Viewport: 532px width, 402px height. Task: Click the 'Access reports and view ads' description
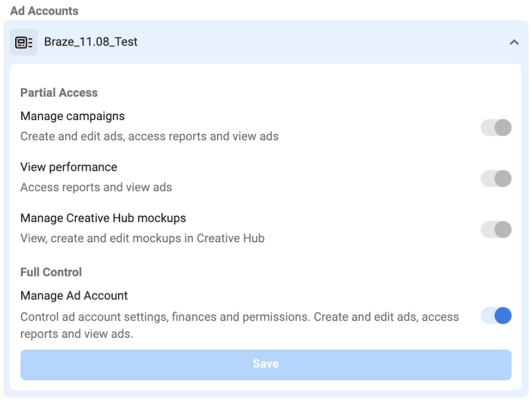[x=96, y=187]
